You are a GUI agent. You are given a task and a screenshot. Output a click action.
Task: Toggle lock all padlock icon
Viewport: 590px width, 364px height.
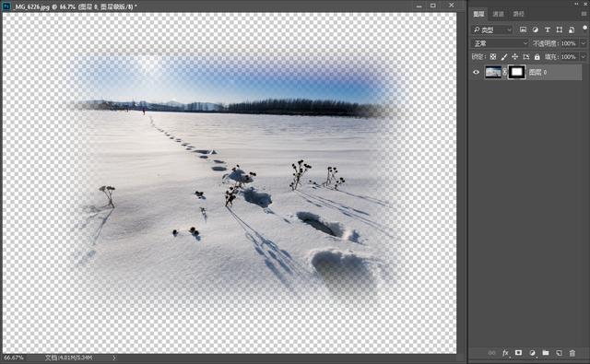pyautogui.click(x=537, y=57)
